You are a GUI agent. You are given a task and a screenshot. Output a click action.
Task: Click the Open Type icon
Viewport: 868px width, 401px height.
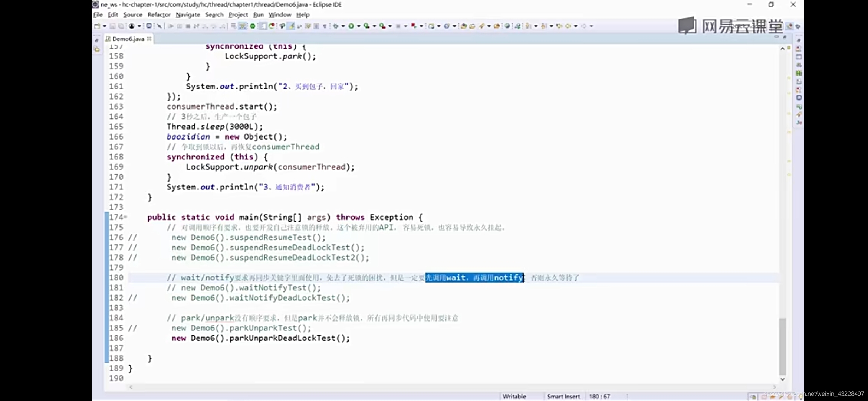coord(464,26)
